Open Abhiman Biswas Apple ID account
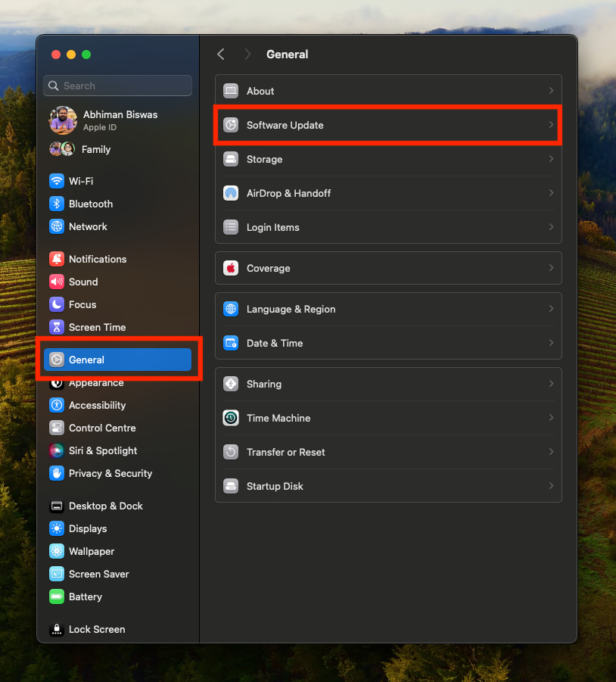616x682 pixels. 120,120
